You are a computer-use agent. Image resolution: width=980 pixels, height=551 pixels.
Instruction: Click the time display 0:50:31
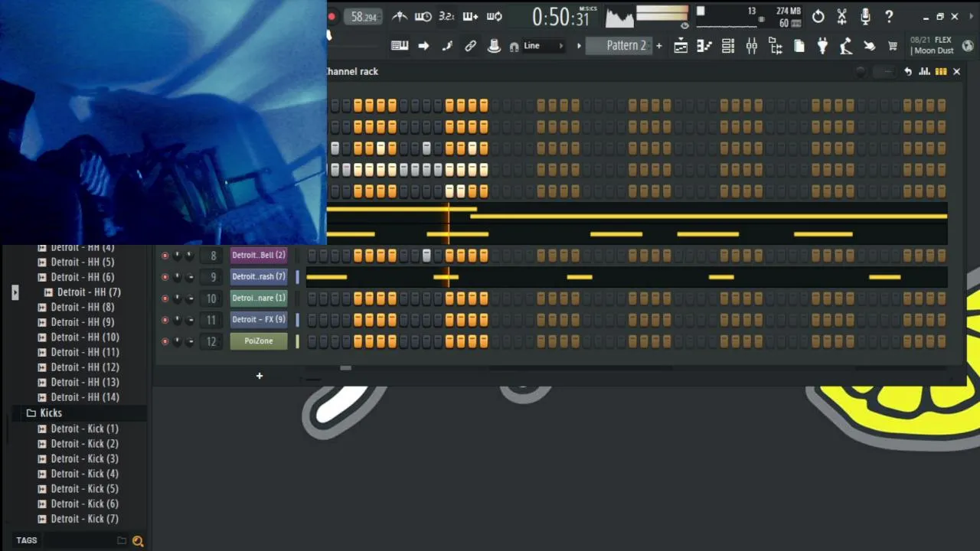point(561,17)
